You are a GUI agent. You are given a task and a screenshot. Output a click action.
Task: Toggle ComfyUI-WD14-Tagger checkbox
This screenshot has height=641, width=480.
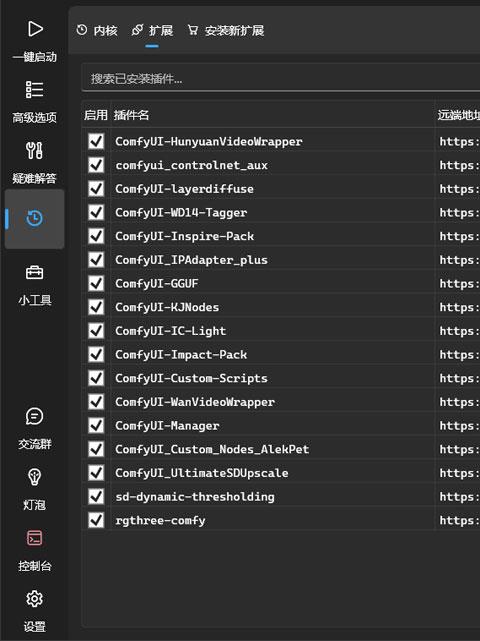(x=96, y=213)
